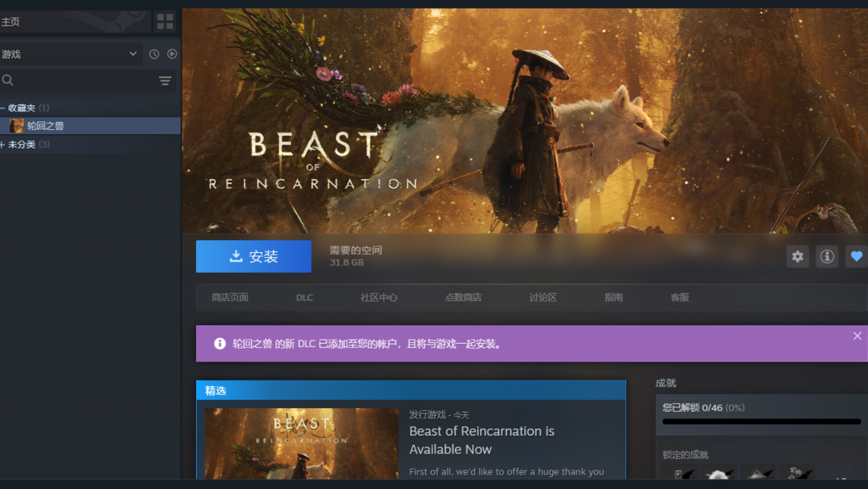Dismiss the purple DLC notification

(857, 336)
